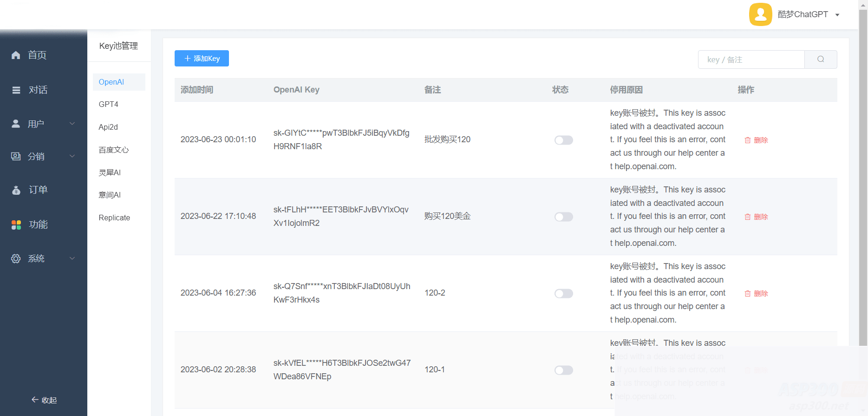Click the 订单 money bag icon

point(16,190)
